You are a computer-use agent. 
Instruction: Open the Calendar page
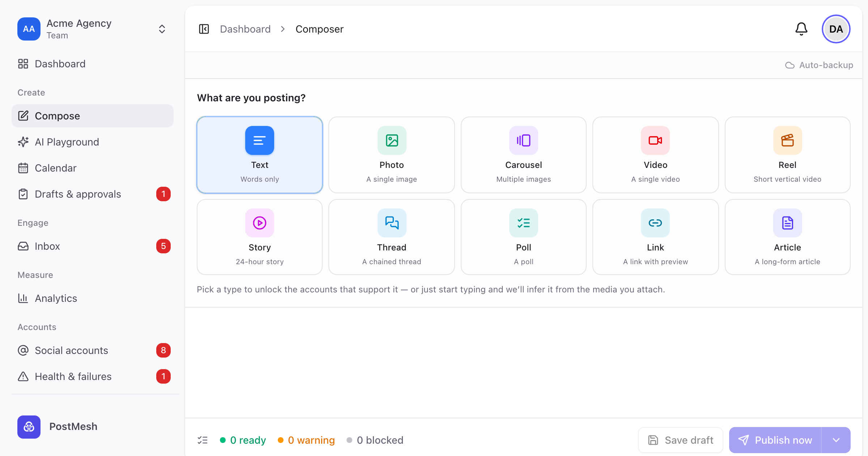(93, 168)
